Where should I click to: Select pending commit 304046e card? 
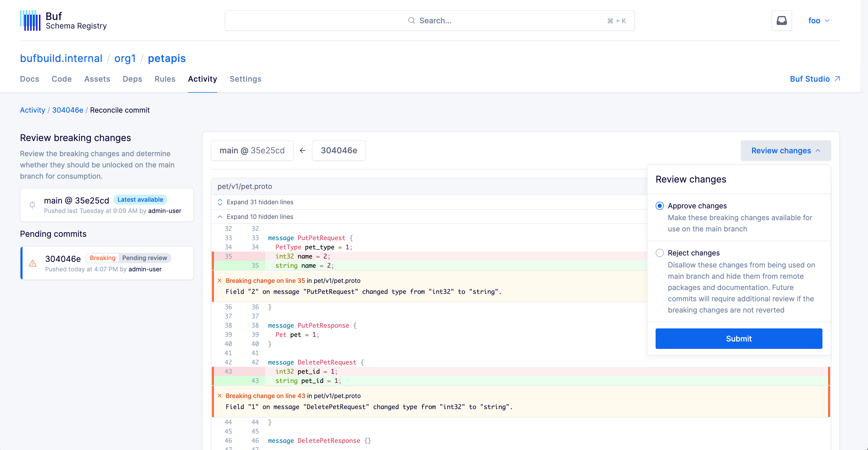[x=107, y=263]
